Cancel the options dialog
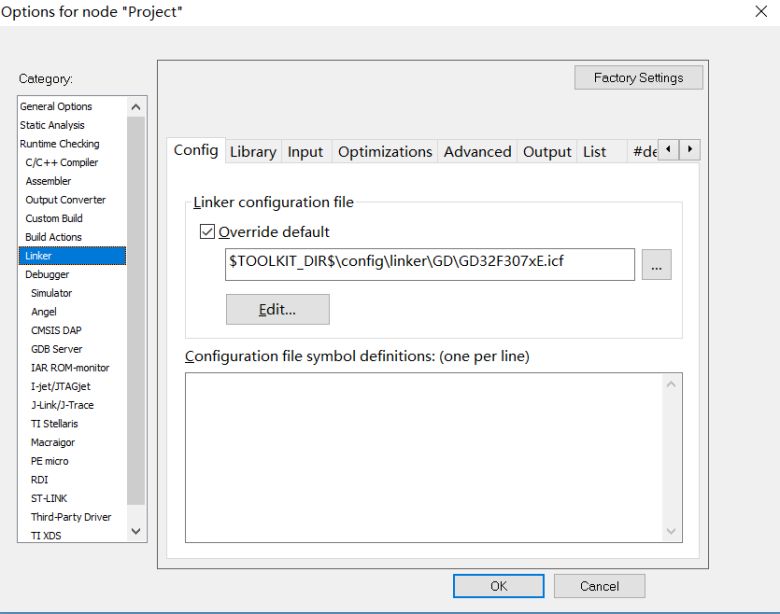 tap(599, 586)
